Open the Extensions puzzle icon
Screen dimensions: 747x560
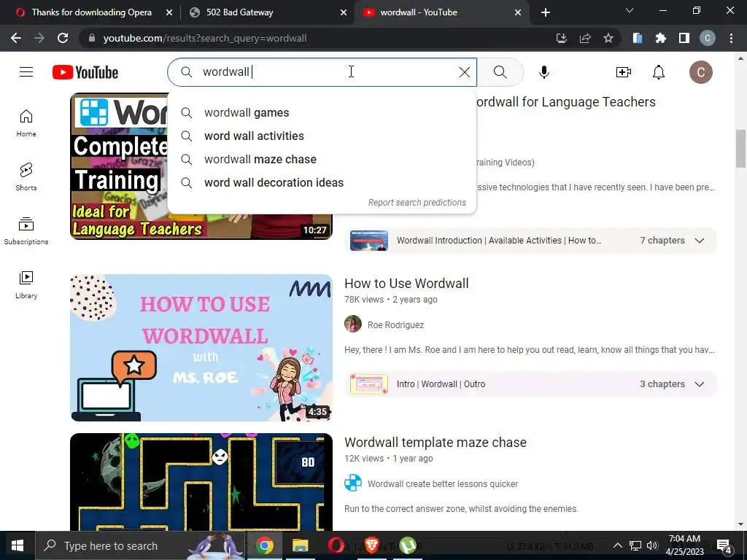pyautogui.click(x=661, y=38)
